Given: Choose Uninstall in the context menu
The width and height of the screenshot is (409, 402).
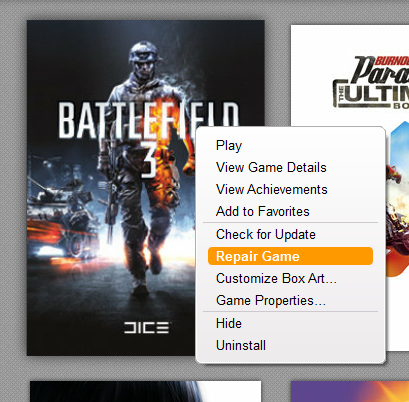Looking at the screenshot, I should pos(241,345).
